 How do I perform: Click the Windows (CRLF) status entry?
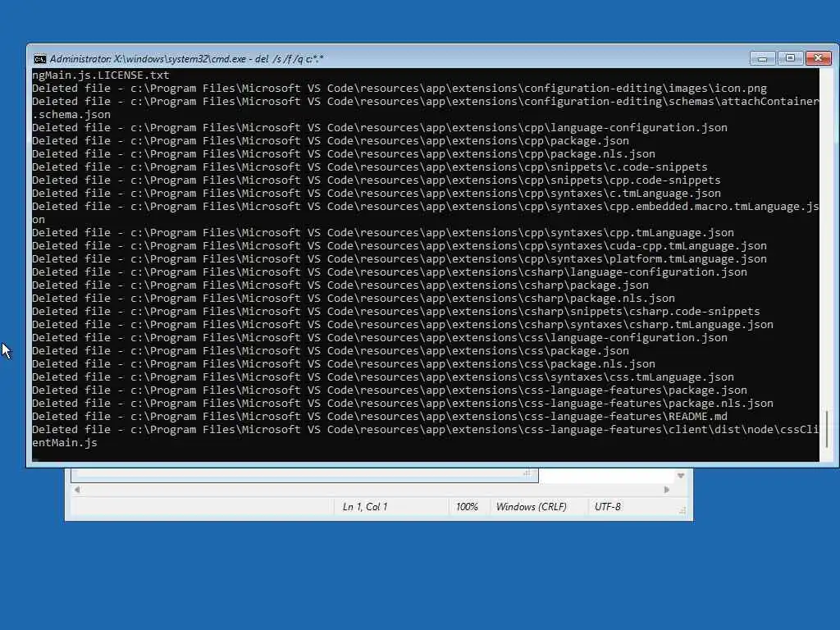click(x=531, y=507)
